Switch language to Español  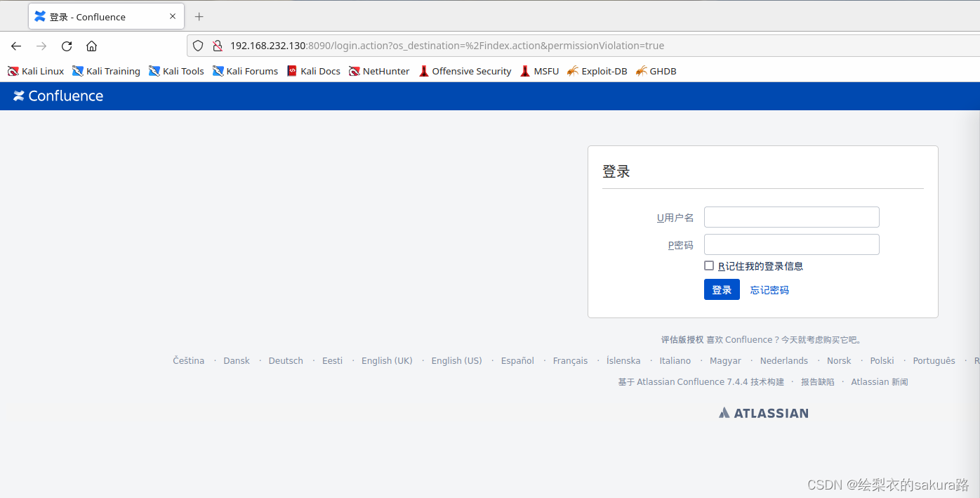pos(517,361)
